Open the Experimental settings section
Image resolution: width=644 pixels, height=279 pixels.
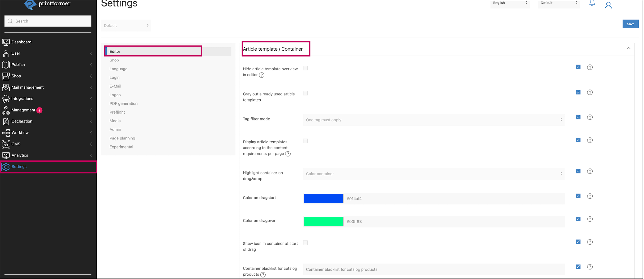(121, 147)
